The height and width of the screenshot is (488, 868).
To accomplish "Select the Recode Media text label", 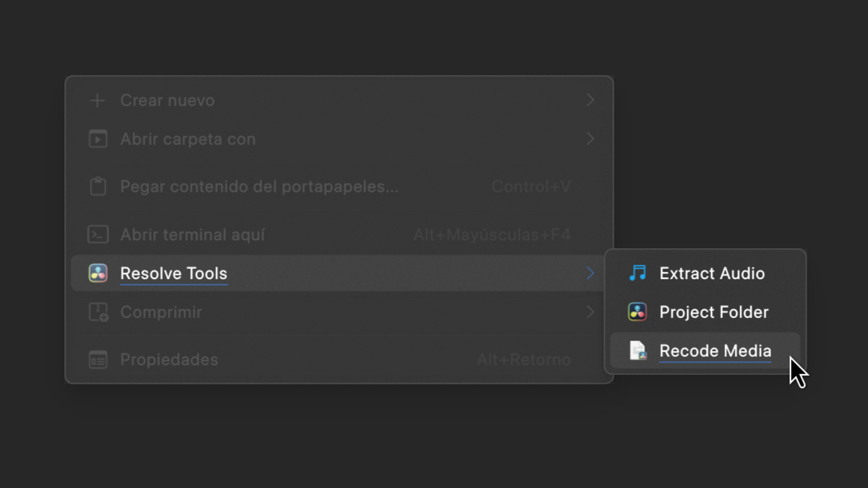I will 715,350.
